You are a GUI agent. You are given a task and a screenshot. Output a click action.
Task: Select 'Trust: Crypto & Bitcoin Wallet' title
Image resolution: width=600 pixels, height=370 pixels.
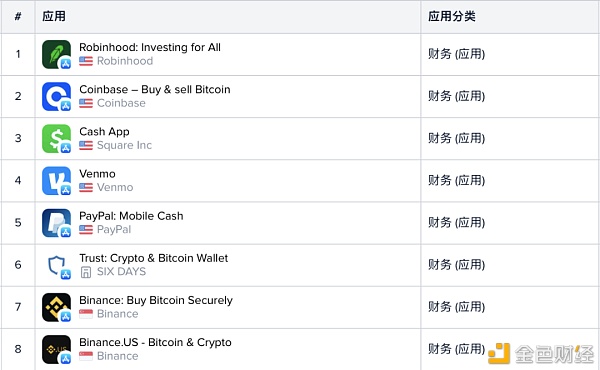153,258
